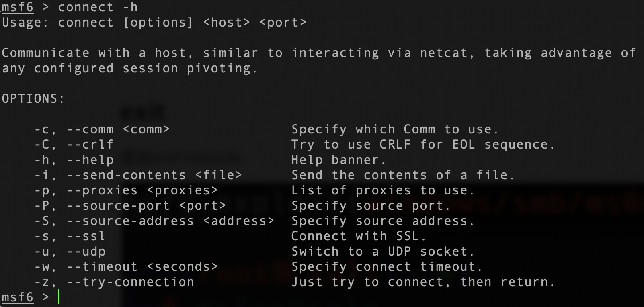Click 'Just try to connect, then return.'

coord(423,282)
